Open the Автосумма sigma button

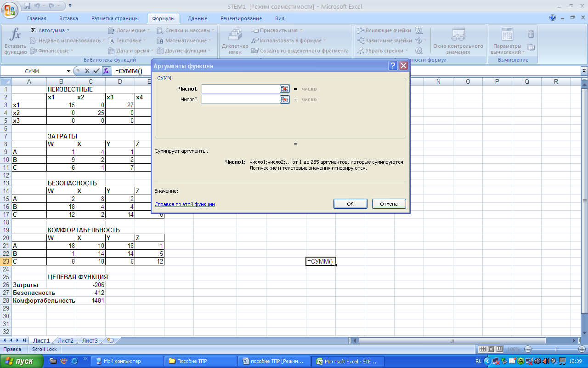pyautogui.click(x=50, y=30)
